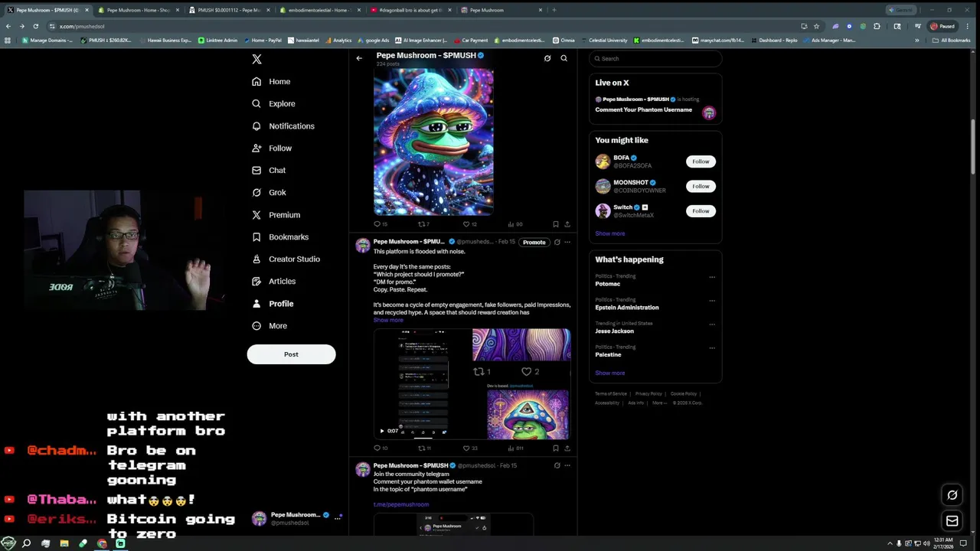Open the more menu of the noise post
This screenshot has height=551, width=980.
click(x=567, y=242)
